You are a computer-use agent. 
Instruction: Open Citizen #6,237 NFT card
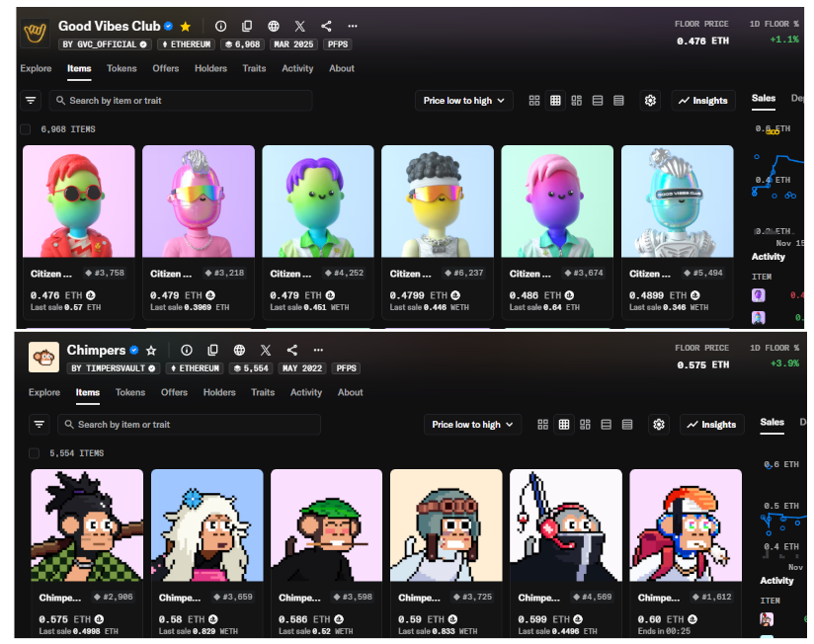click(438, 232)
